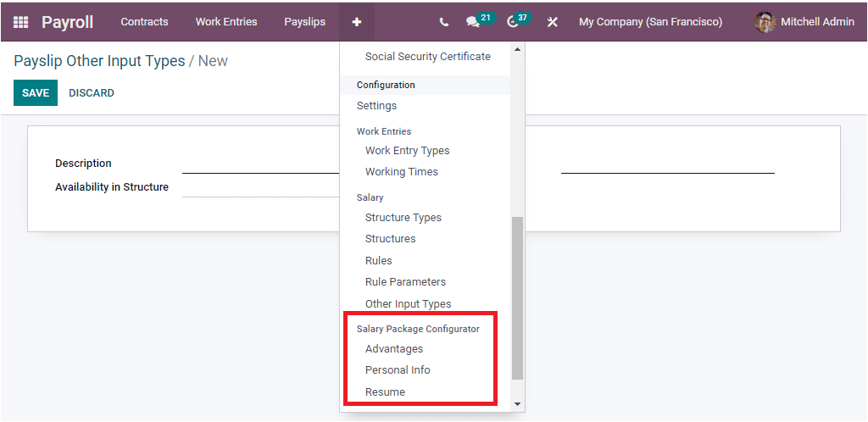Open activities clock icon with 37 badge
The image size is (868, 422).
click(519, 21)
